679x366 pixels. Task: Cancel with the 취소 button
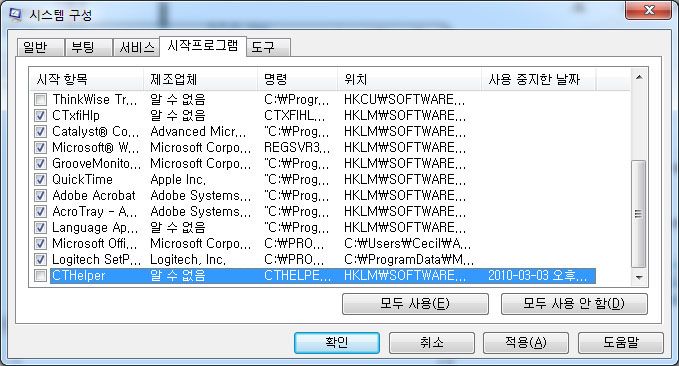432,343
